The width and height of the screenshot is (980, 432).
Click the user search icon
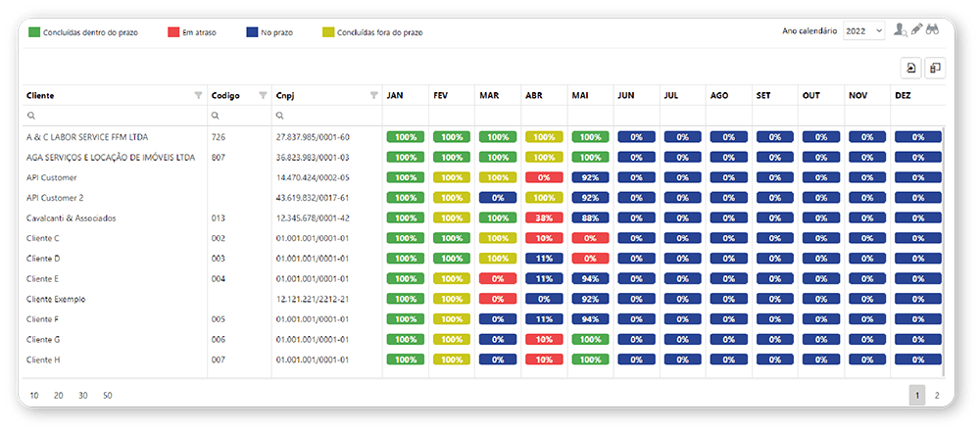tap(900, 30)
